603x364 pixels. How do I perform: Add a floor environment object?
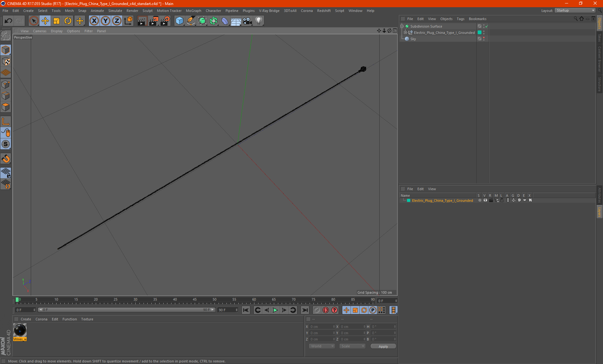click(236, 21)
